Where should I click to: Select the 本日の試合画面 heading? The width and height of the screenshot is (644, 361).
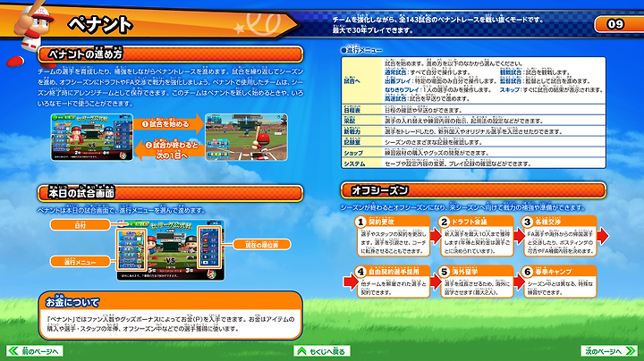(171, 193)
